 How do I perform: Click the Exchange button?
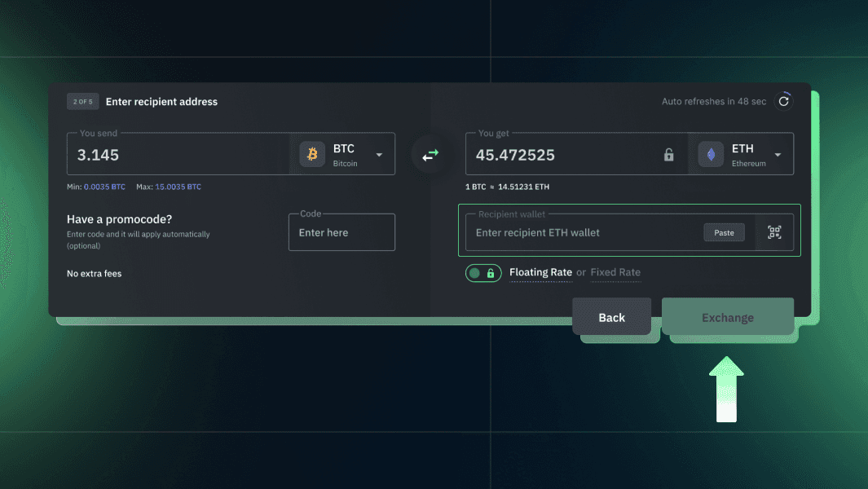[727, 317]
